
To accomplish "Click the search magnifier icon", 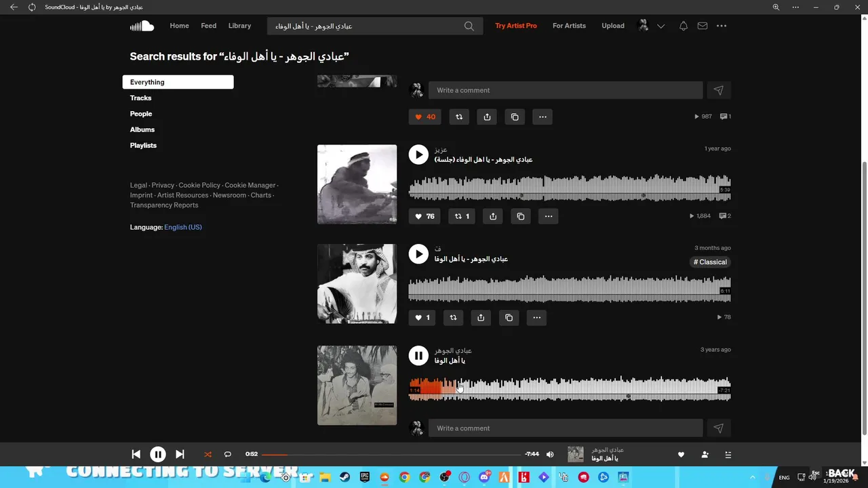I will coord(469,26).
